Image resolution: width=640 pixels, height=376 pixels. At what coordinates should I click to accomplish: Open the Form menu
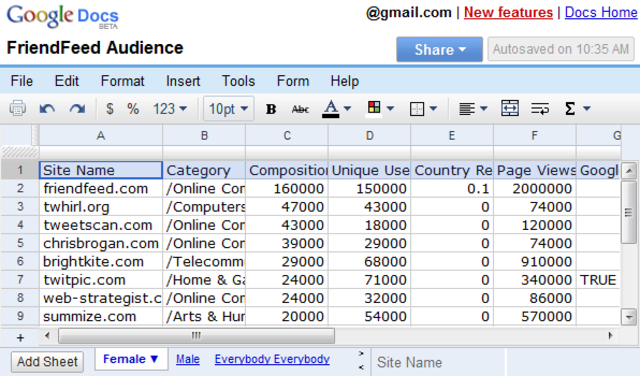coord(293,81)
